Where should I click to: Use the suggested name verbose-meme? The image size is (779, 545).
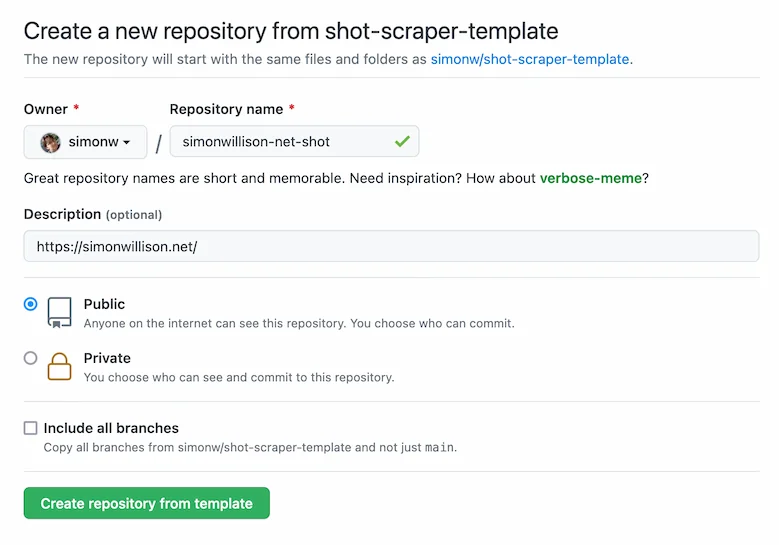[590, 178]
